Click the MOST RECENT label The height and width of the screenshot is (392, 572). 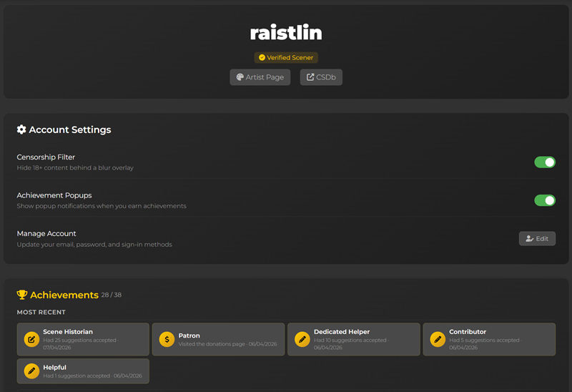pos(41,312)
